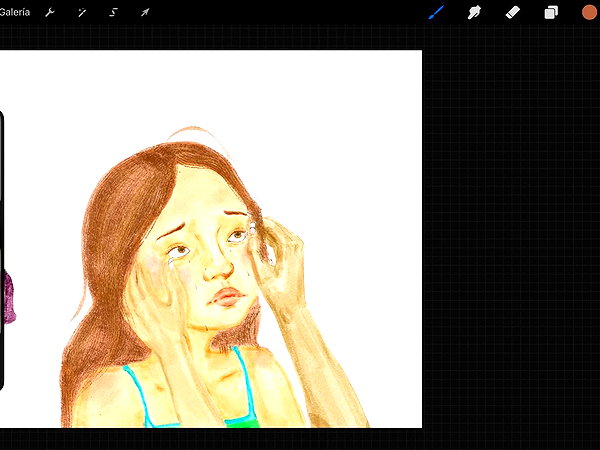
Task: Open the active color picker
Action: (589, 12)
